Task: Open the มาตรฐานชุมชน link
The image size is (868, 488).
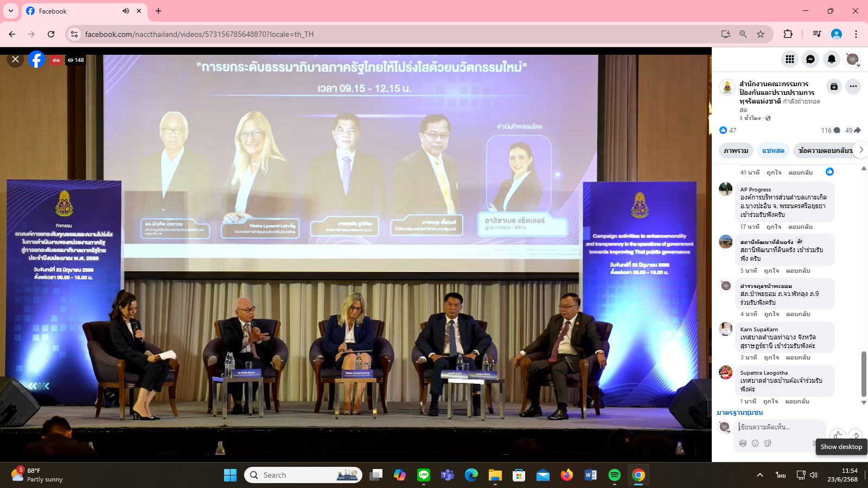Action: coord(739,413)
